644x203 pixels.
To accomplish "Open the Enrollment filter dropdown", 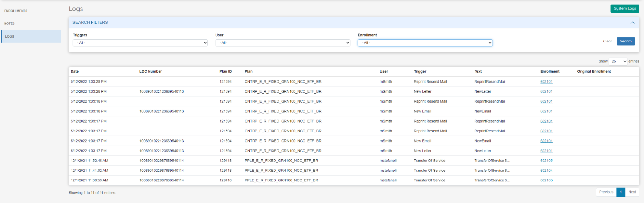I will click(x=425, y=43).
